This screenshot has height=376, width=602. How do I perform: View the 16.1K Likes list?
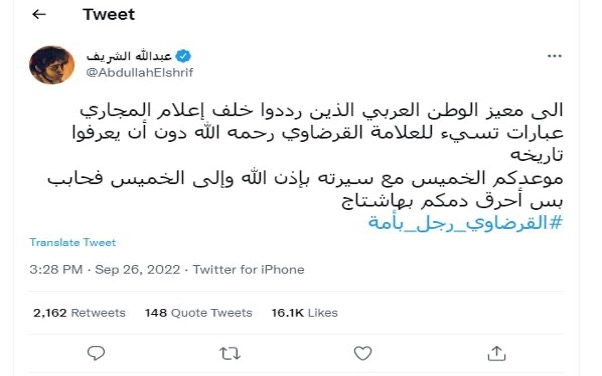click(304, 313)
